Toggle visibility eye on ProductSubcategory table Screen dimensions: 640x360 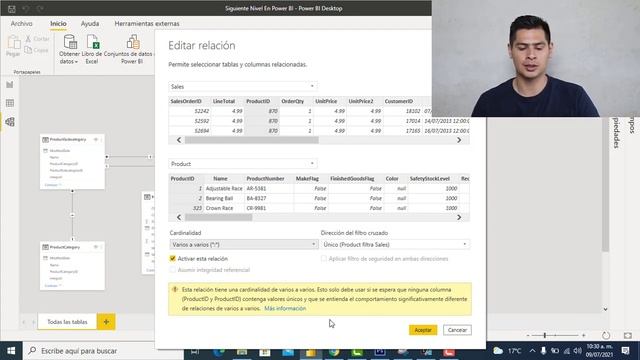click(x=96, y=140)
